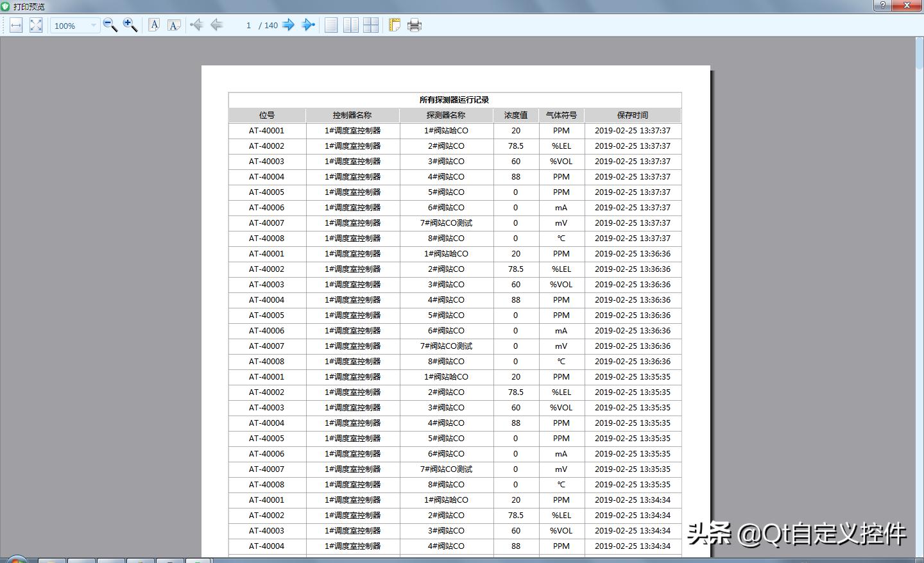Jump to the first page
Screen dimensions: 924x563
pos(197,25)
